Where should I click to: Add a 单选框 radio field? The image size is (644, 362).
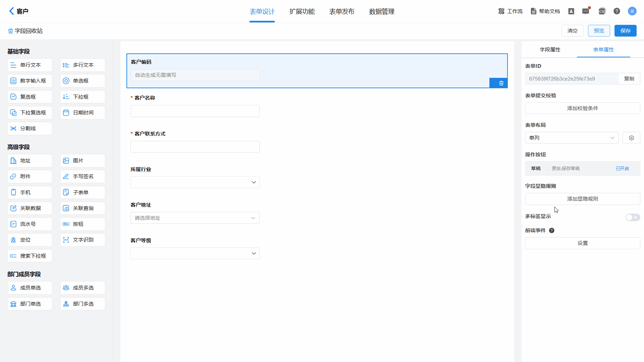(x=83, y=81)
